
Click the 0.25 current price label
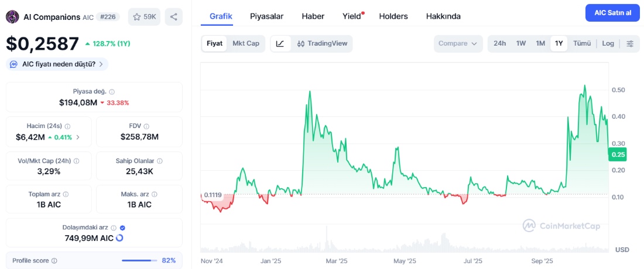(x=618, y=154)
